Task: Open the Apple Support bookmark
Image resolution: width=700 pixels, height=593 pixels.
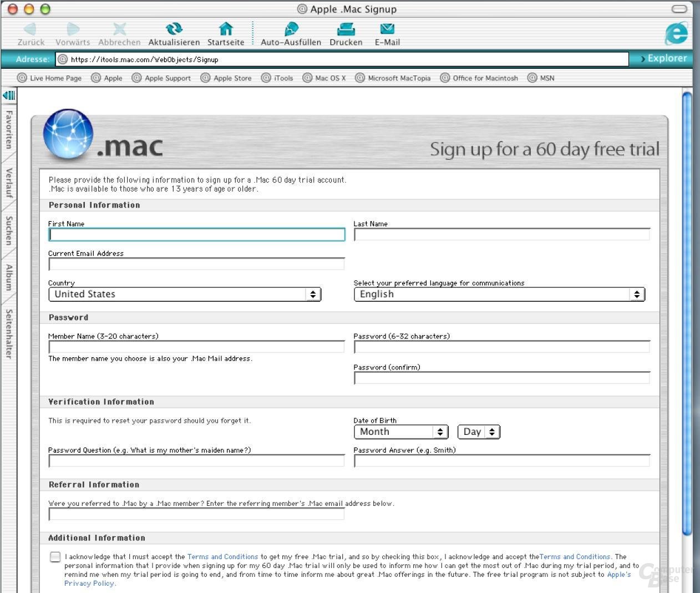Action: click(x=161, y=78)
